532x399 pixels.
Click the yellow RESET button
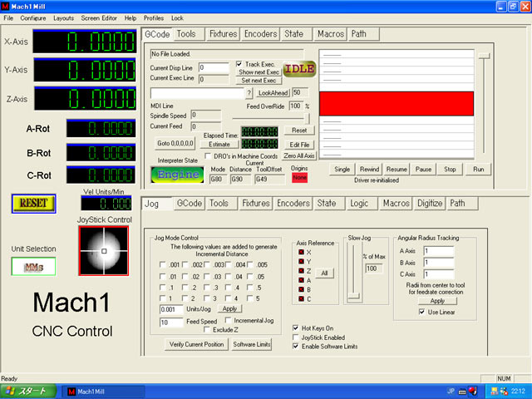pos(33,204)
